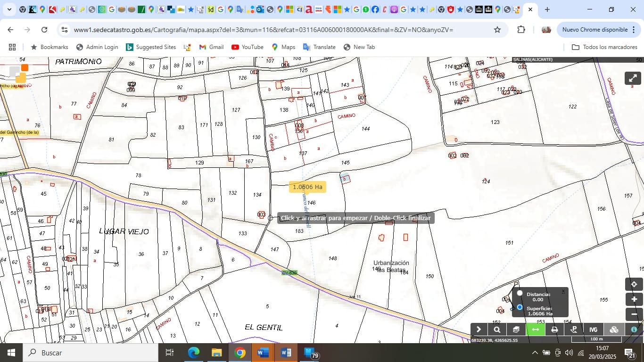Open Chrome profile menu
Screen dimensions: 644x362
(x=545, y=29)
